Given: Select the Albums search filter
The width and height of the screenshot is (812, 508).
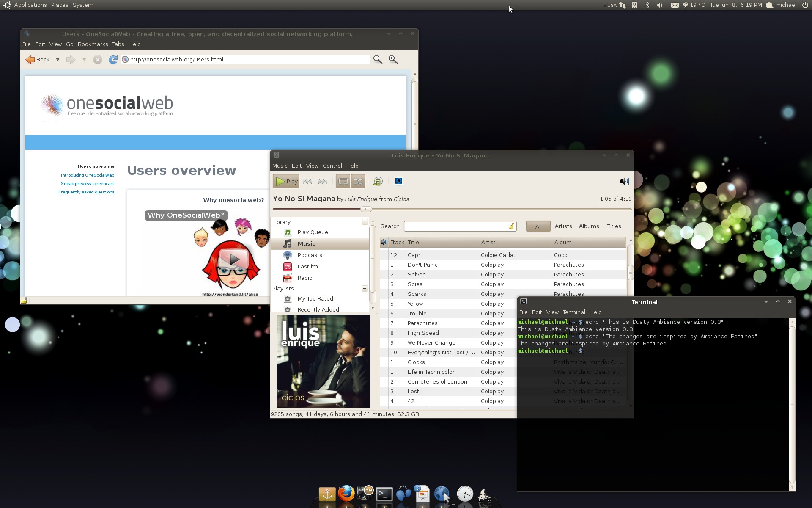Looking at the screenshot, I should tap(589, 226).
